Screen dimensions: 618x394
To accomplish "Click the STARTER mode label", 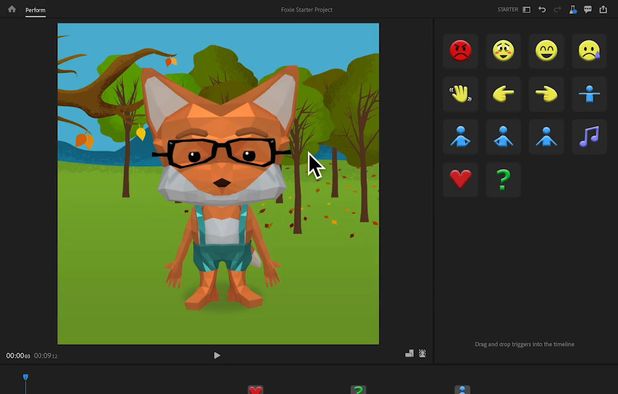I will (508, 9).
